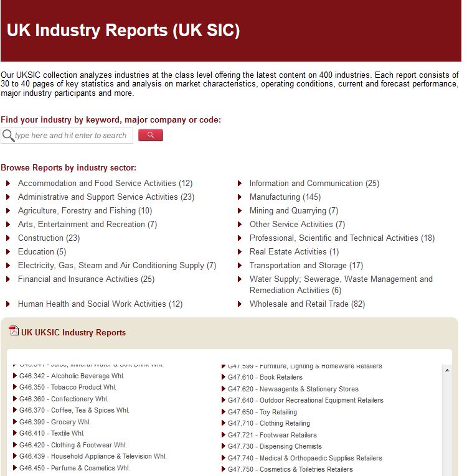Click the scroll up arrow of the reports list
Image resolution: width=467 pixels, height=476 pixels.
(x=447, y=370)
